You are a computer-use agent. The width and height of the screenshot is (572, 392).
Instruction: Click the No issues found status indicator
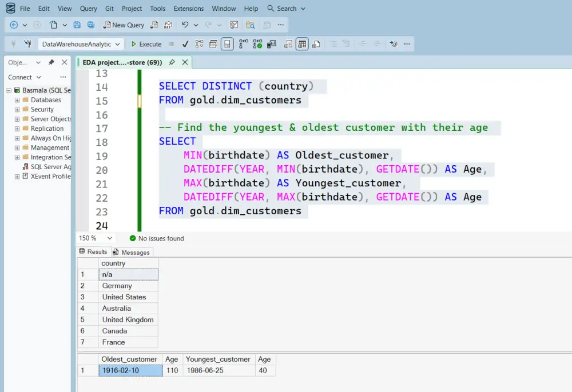tap(157, 238)
